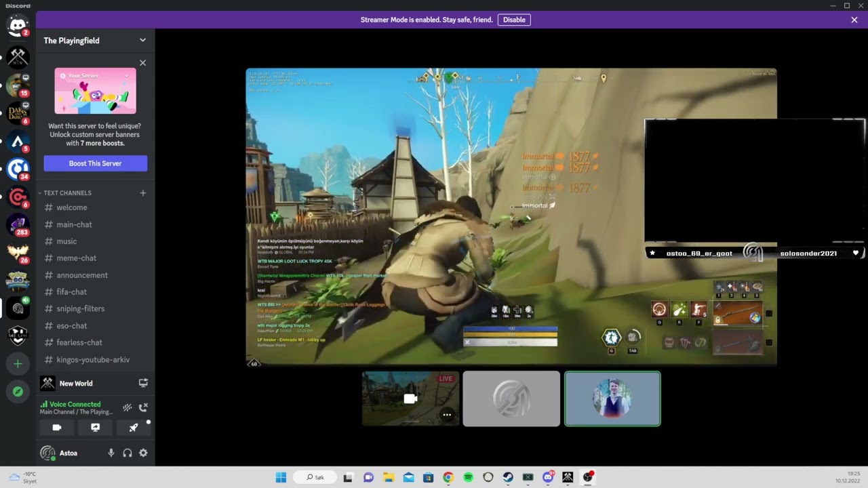Image resolution: width=868 pixels, height=488 pixels.
Task: Click the Søk taskbar search box
Action: [x=315, y=477]
